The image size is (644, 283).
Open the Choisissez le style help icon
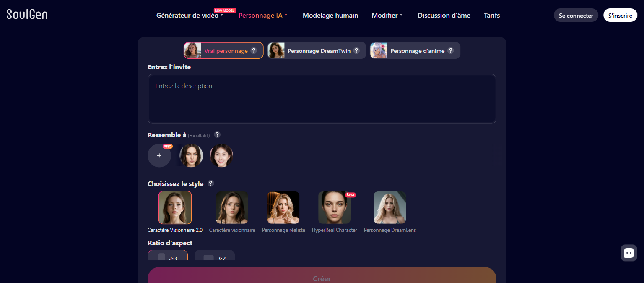[x=211, y=183]
